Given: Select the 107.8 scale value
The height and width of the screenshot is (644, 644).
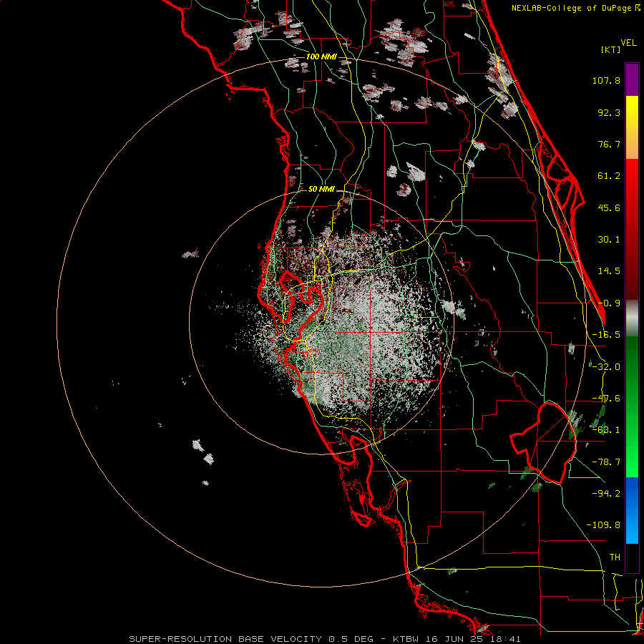Looking at the screenshot, I should [606, 80].
